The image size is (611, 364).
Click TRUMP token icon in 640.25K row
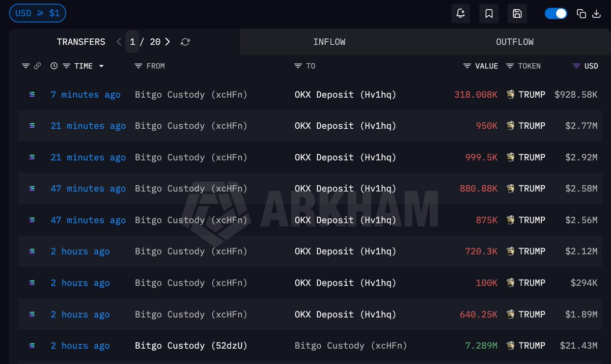point(511,314)
